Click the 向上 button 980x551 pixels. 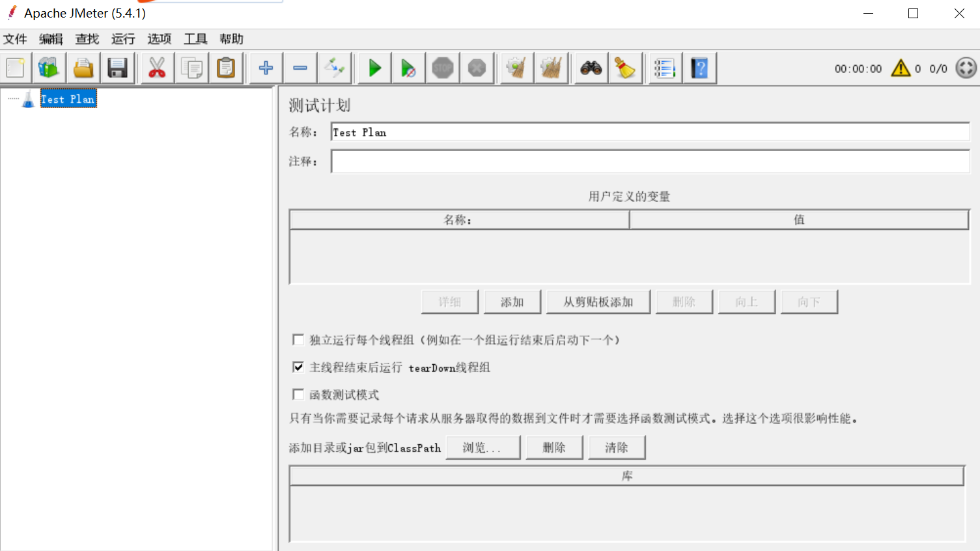(746, 302)
